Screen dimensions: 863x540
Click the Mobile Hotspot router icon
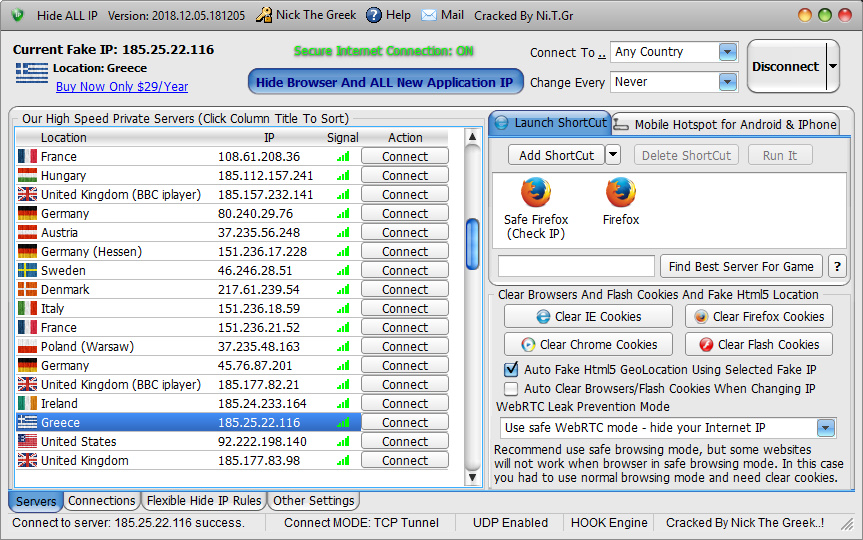621,125
